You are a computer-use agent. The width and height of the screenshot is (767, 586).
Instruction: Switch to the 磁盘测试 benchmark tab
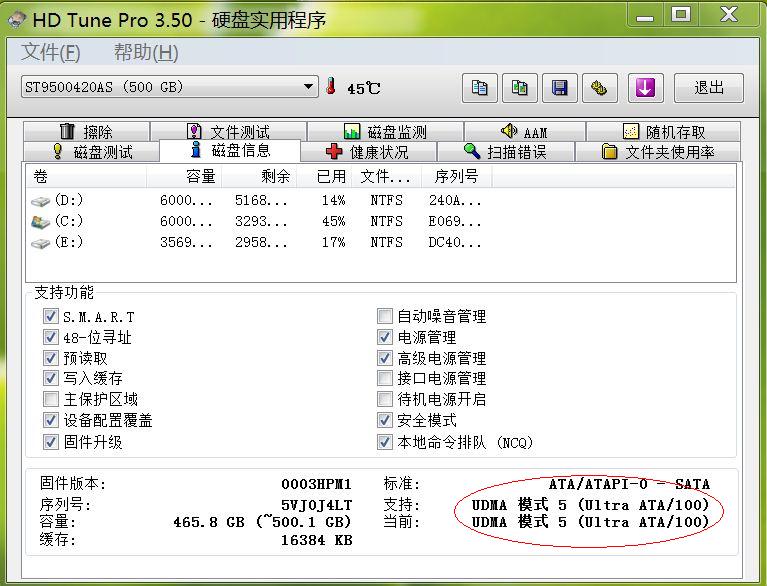click(x=92, y=152)
